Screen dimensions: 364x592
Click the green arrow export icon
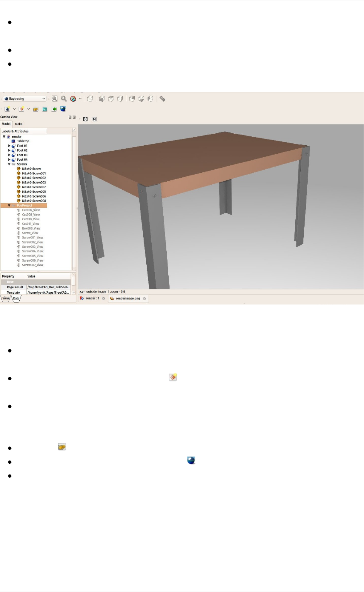[x=54, y=109]
